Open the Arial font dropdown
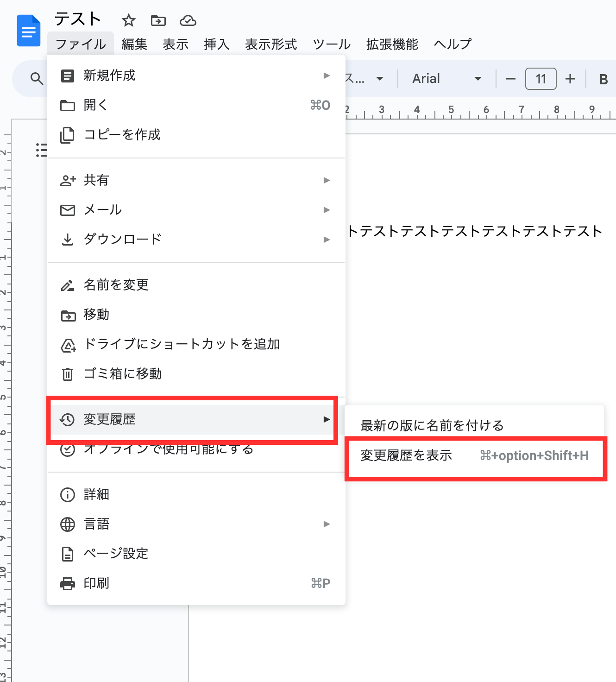The width and height of the screenshot is (616, 682). 447,79
